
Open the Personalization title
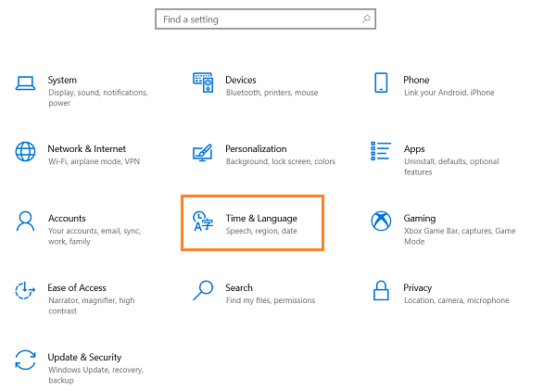pos(256,148)
